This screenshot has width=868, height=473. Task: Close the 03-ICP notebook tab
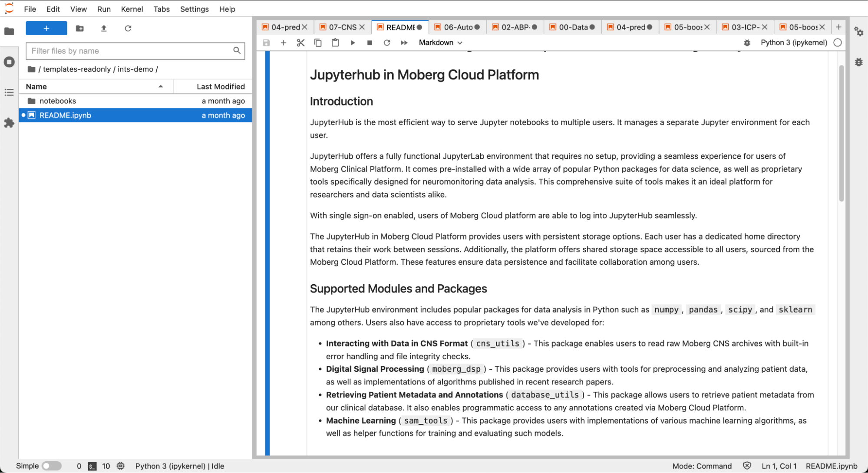coord(765,27)
